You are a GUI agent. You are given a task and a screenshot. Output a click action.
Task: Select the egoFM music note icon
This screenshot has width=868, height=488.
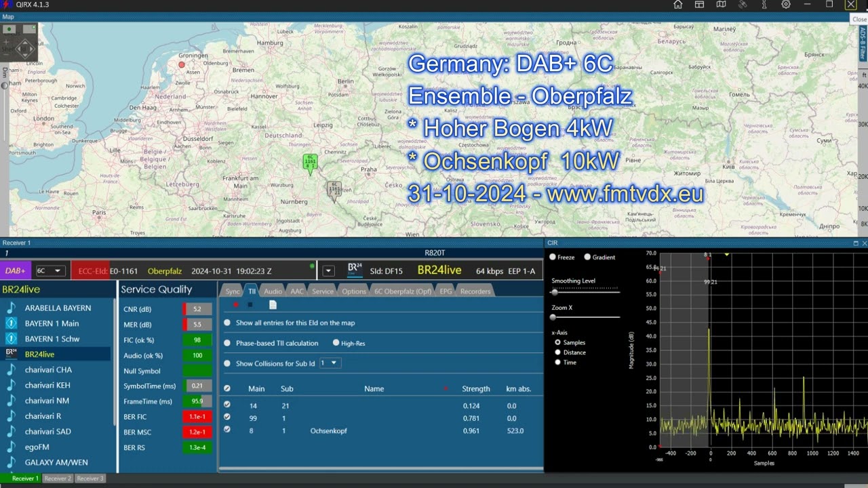coord(11,447)
